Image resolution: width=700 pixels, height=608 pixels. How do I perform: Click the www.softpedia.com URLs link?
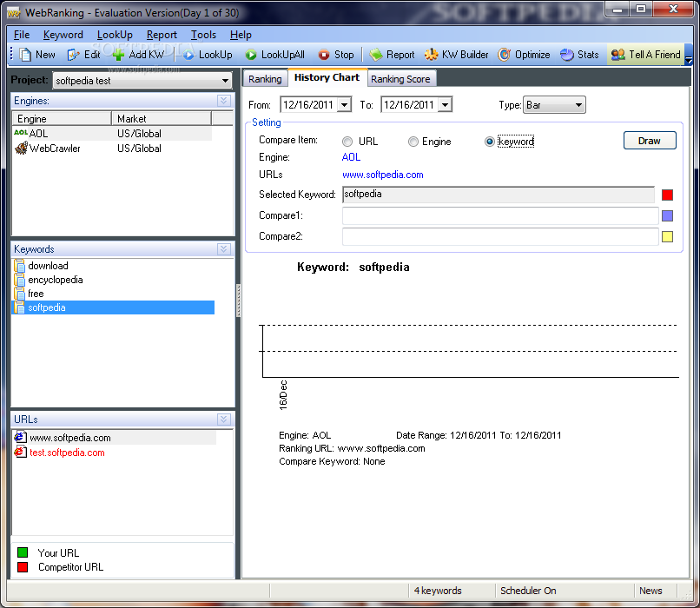coord(383,175)
